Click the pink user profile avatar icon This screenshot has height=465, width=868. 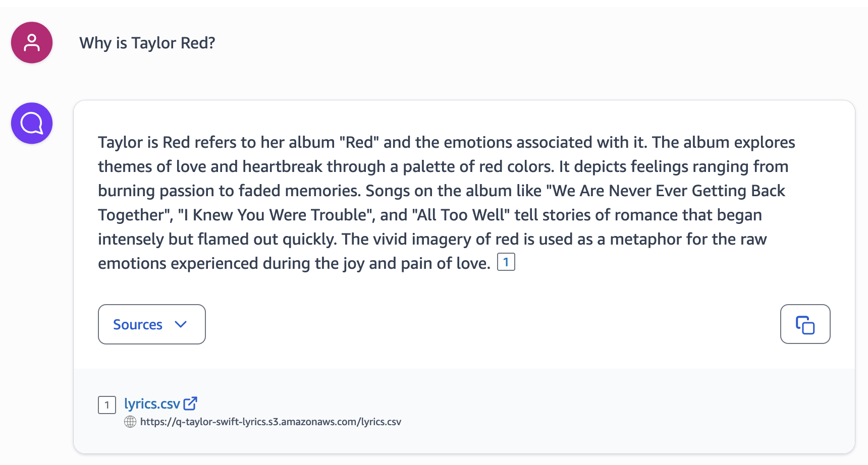pyautogui.click(x=32, y=42)
